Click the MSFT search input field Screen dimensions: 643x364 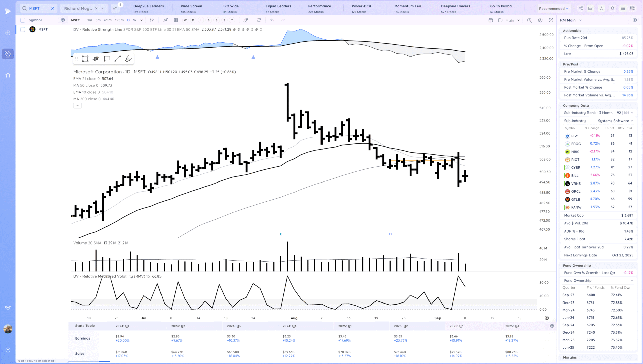tap(39, 8)
